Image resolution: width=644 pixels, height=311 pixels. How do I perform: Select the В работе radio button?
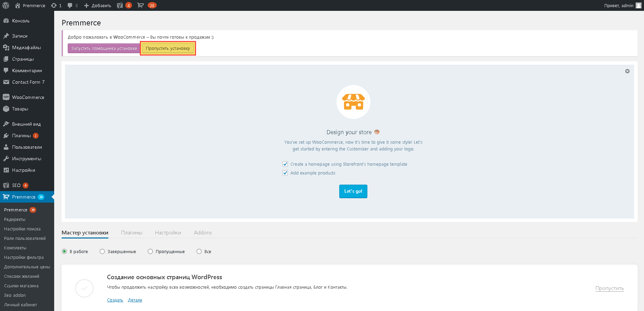pos(64,251)
